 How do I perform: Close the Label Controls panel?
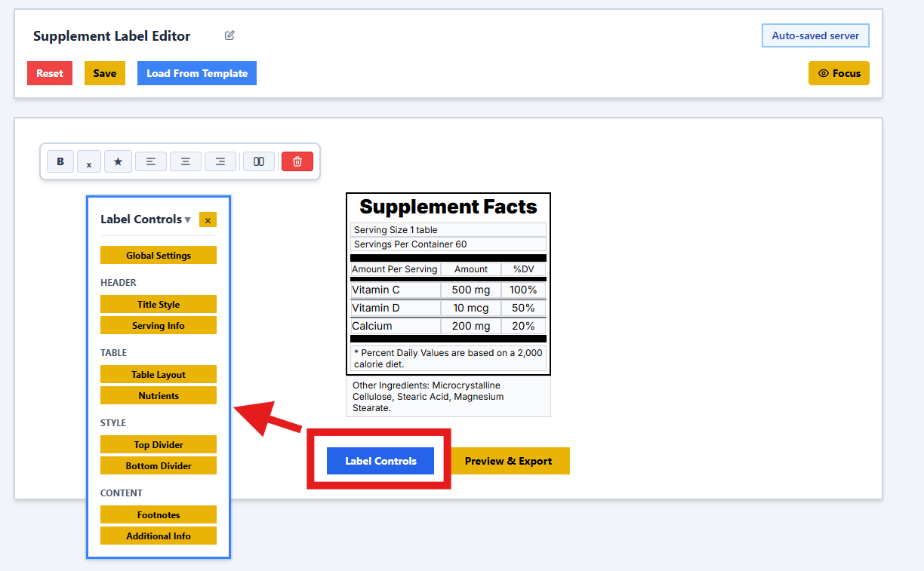point(208,219)
